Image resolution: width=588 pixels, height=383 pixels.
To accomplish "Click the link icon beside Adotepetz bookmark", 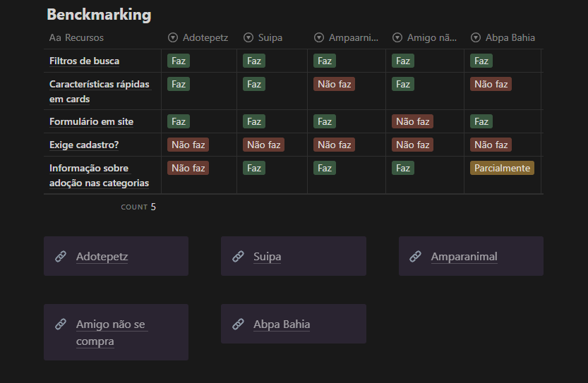I will [x=61, y=256].
